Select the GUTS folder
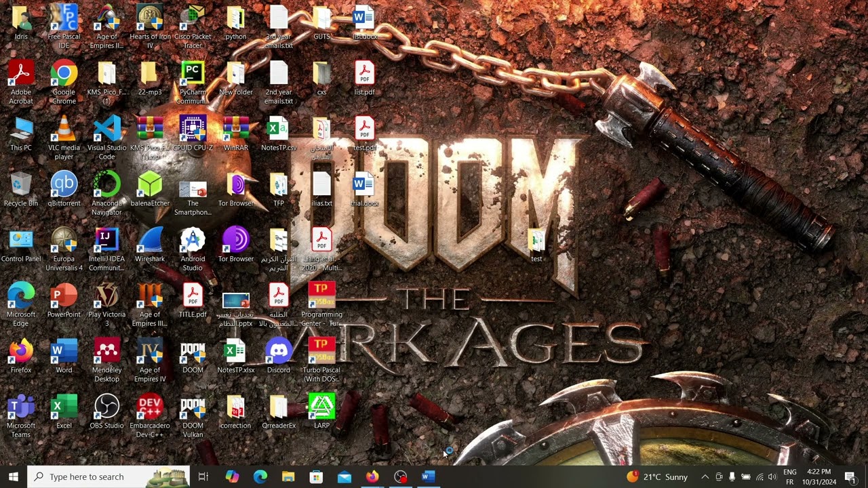The height and width of the screenshot is (488, 868). pyautogui.click(x=321, y=22)
